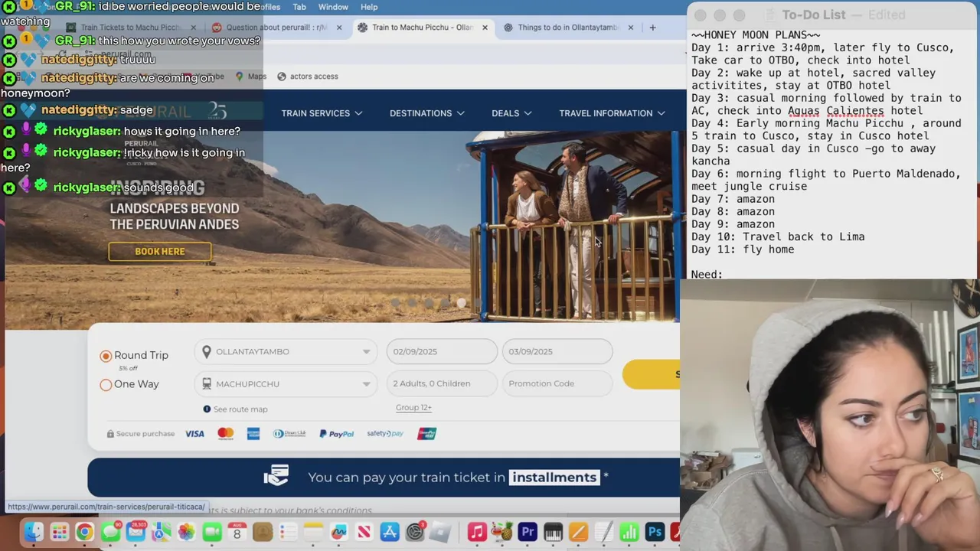Open a new browser tab
This screenshot has width=980, height=551.
pos(652,28)
